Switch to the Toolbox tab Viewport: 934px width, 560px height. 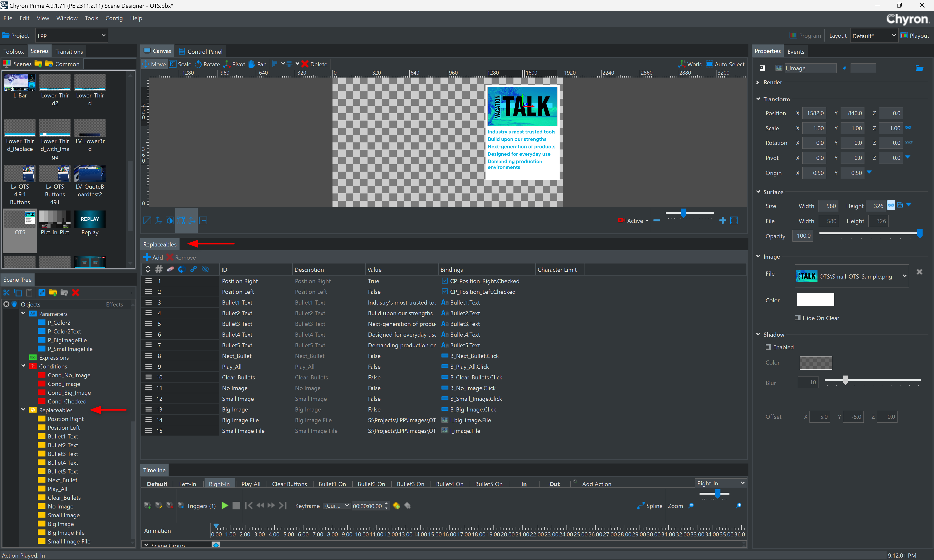pyautogui.click(x=14, y=51)
